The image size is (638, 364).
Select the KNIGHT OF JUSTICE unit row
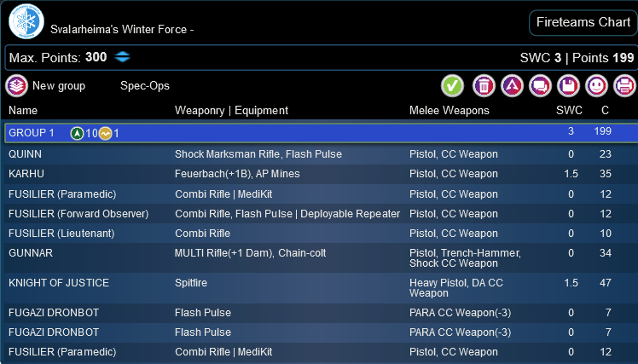tap(322, 288)
